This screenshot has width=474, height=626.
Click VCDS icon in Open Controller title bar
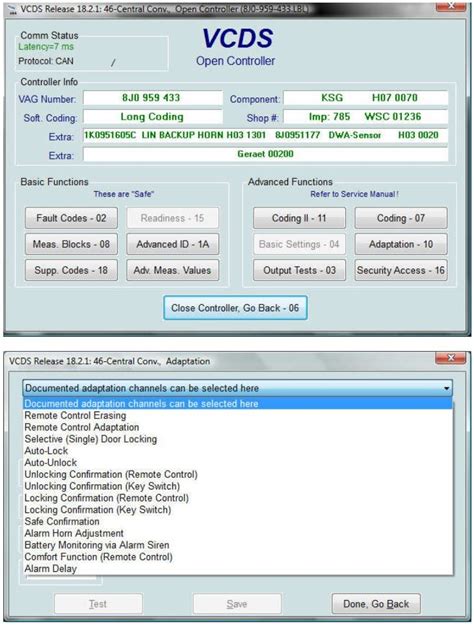(13, 10)
